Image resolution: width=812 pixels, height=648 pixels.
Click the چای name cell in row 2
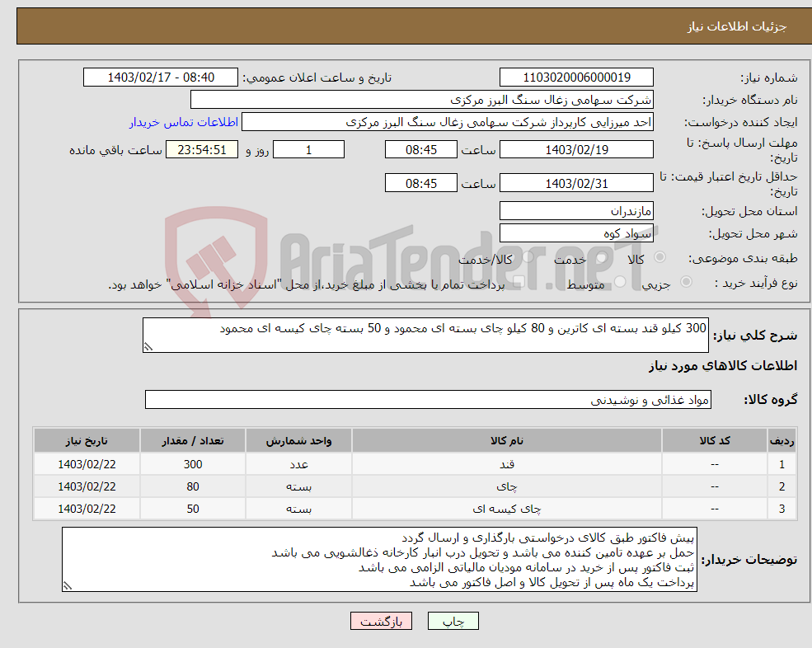point(506,486)
